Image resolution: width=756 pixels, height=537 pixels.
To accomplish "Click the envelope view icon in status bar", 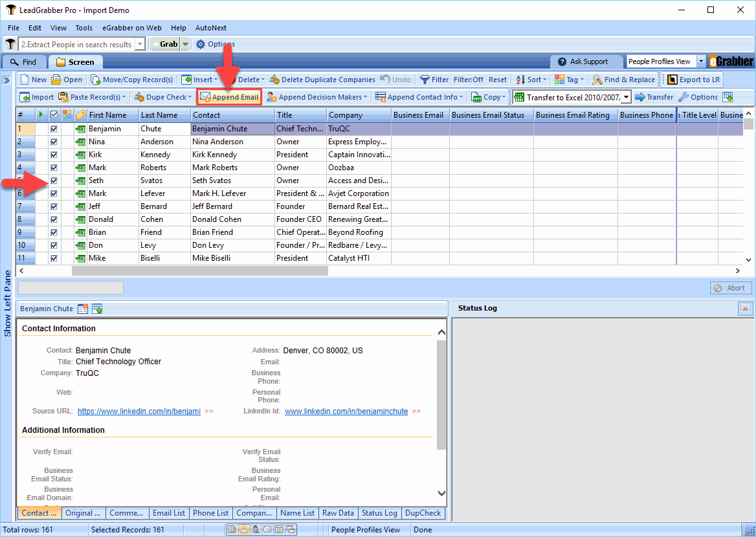I will [x=267, y=529].
